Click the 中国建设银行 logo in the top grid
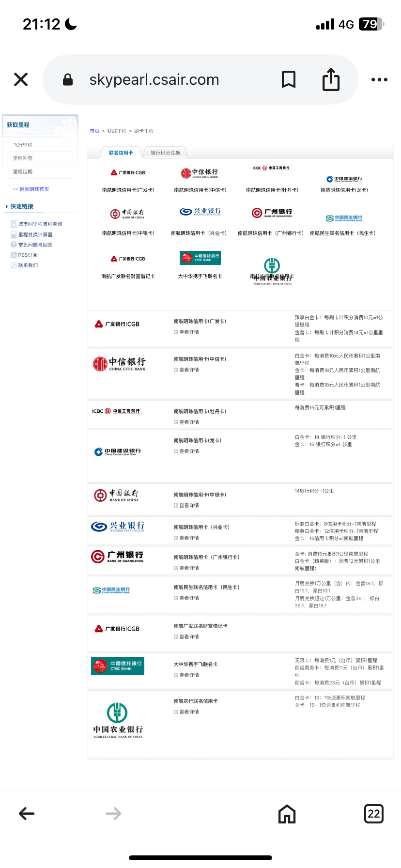 click(x=344, y=179)
